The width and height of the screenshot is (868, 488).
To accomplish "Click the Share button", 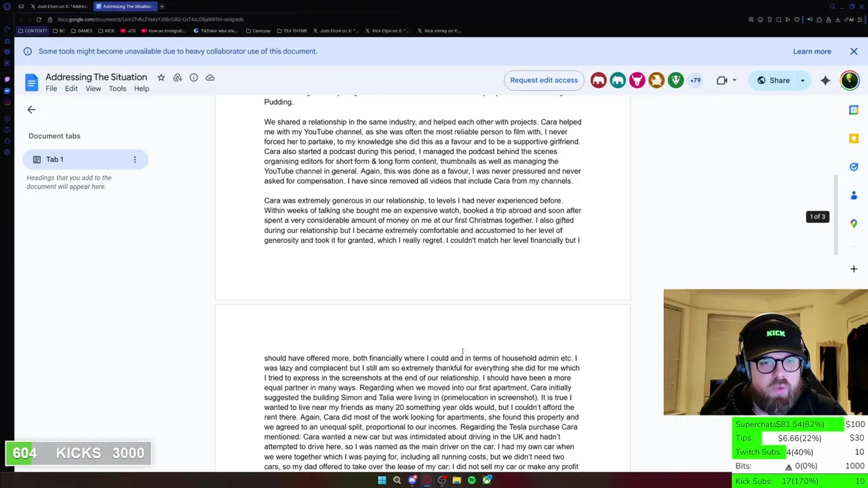I will tap(773, 80).
